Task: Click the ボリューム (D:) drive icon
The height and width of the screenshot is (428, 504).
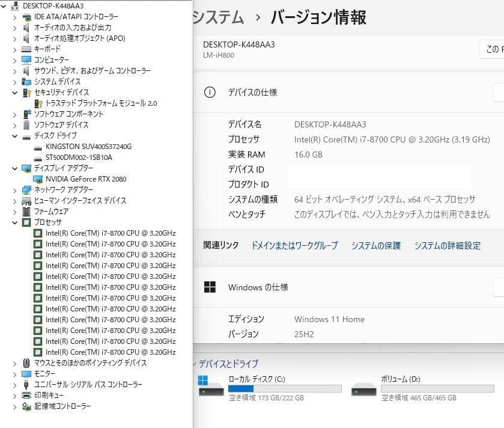Action: (364, 390)
